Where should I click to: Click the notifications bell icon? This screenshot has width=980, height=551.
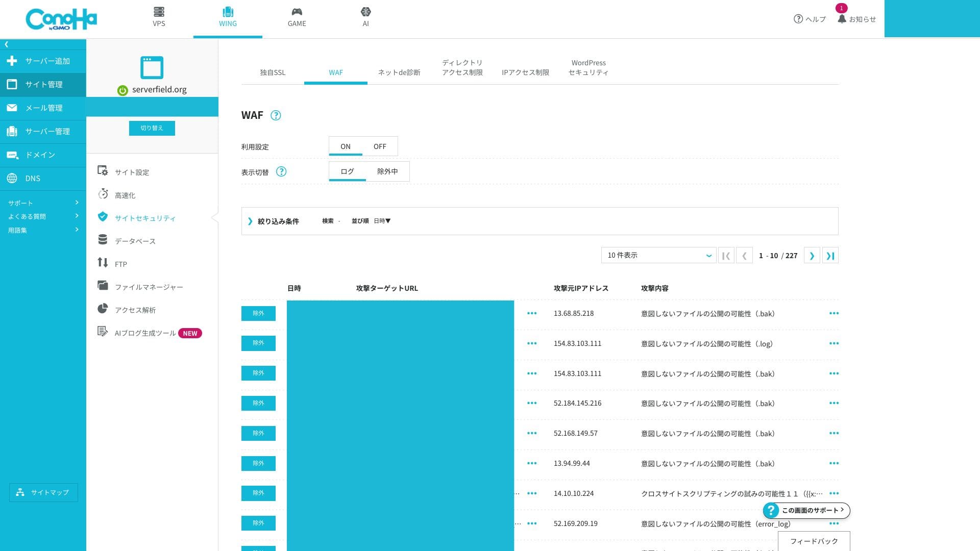842,19
